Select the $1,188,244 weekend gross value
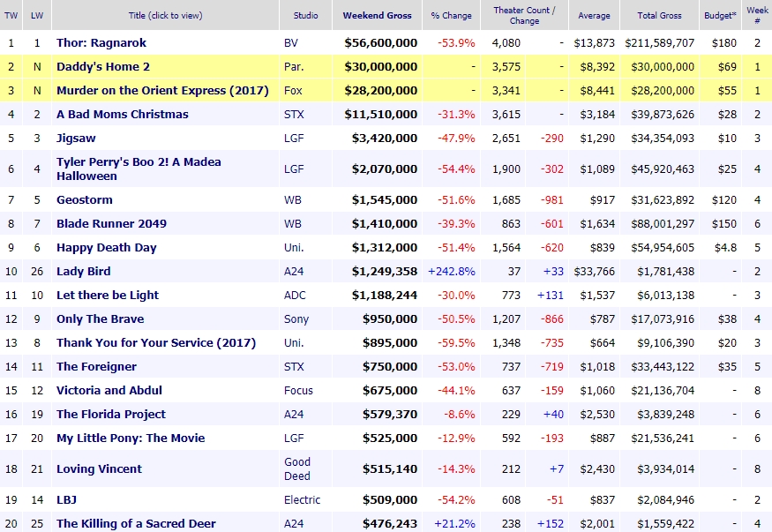The height and width of the screenshot is (532, 772). [x=384, y=296]
